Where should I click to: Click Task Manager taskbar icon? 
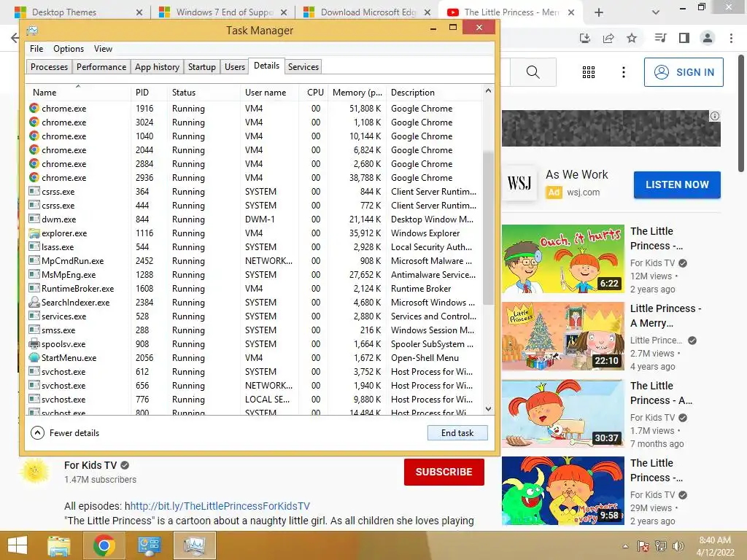click(194, 545)
